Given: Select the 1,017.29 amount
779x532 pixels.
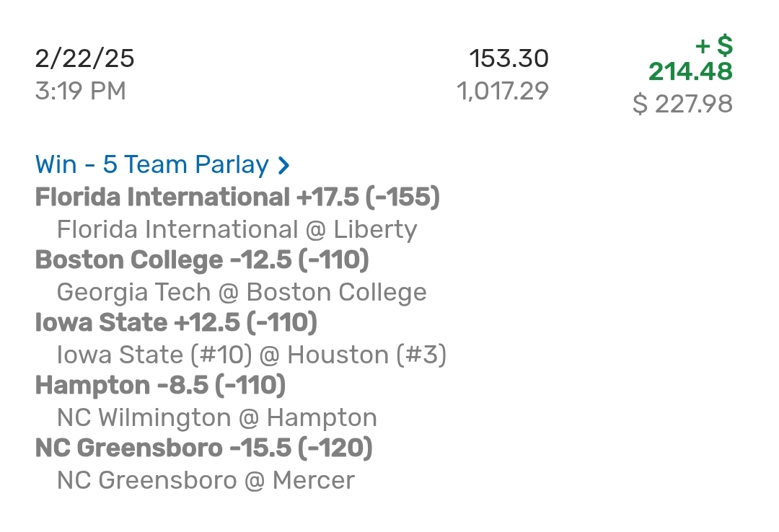Looking at the screenshot, I should coord(502,91).
